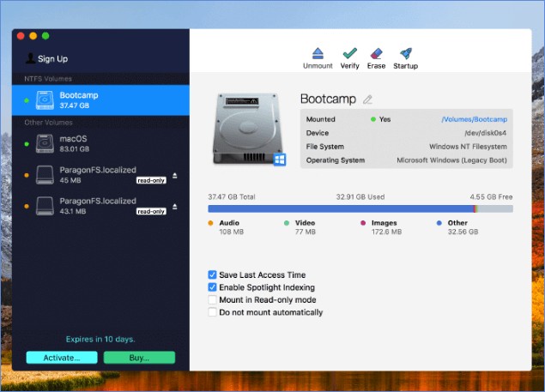This screenshot has width=545, height=392.
Task: Click the green status dot beside macOS
Action: 27,144
